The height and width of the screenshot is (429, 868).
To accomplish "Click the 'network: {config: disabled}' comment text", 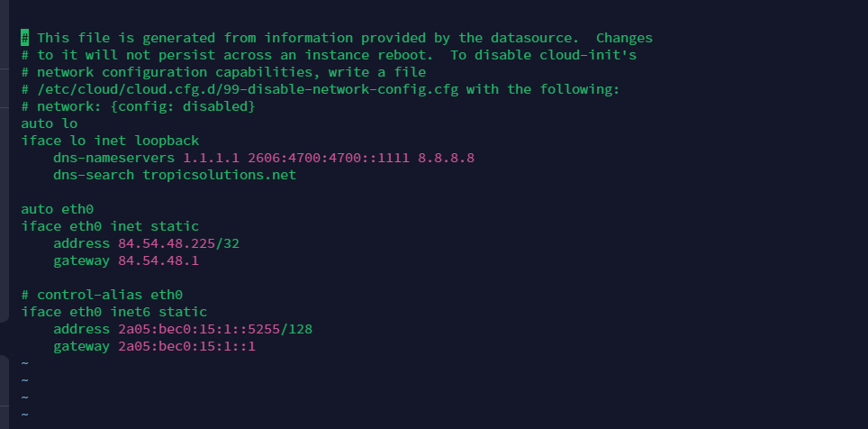I will tap(147, 106).
